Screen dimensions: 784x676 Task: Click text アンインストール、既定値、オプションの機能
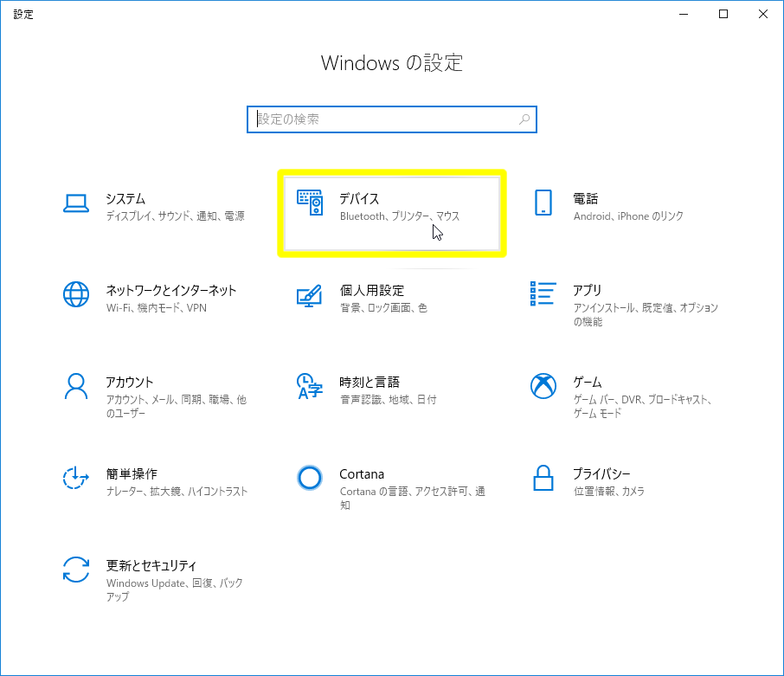[646, 314]
